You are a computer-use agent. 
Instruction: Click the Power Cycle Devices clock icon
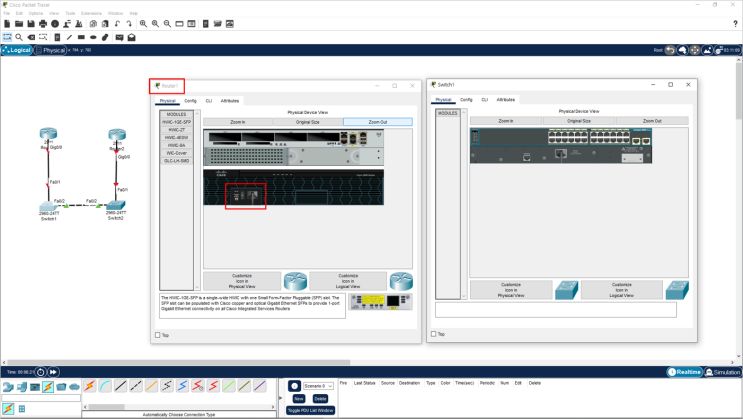point(41,372)
